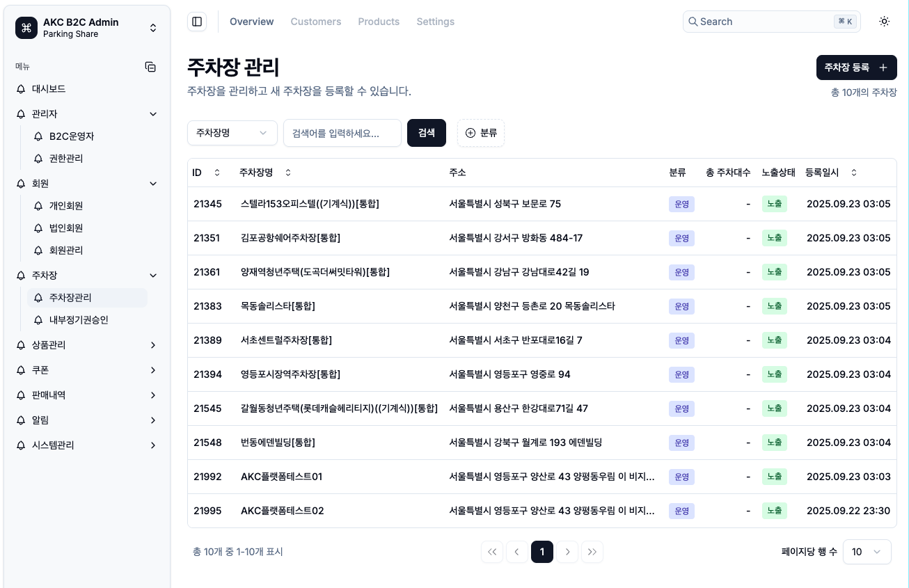
Task: Click the ⌘ logo icon next to AKC B2C Admin
Action: pyautogui.click(x=26, y=28)
